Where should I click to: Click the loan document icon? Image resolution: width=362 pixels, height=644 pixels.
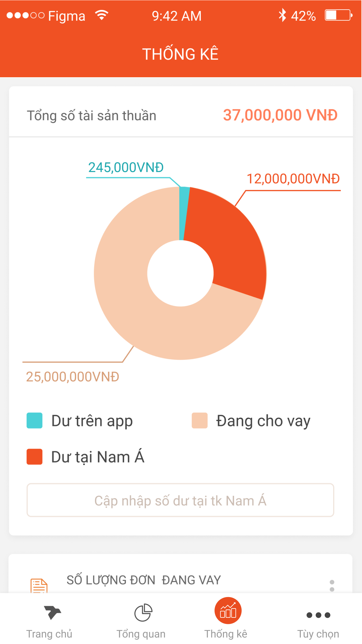tap(39, 586)
